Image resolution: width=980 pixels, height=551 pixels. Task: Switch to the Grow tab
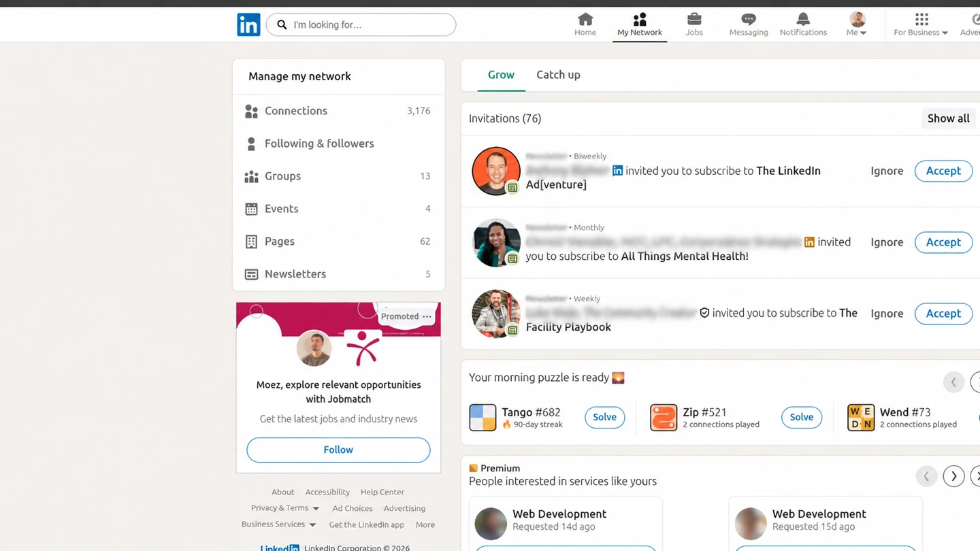501,75
